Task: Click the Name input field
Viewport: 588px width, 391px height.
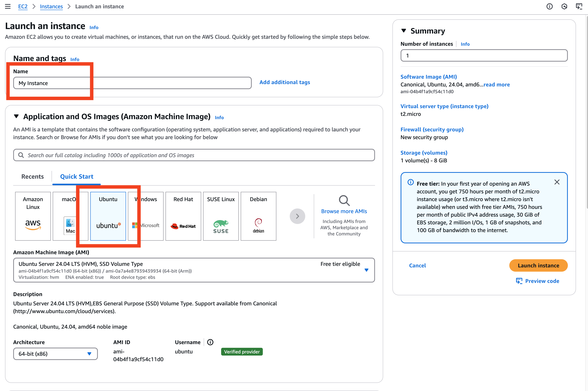Action: coord(132,83)
